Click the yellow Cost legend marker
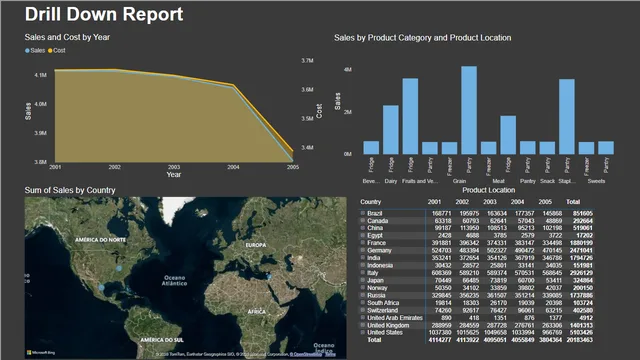 [50, 51]
